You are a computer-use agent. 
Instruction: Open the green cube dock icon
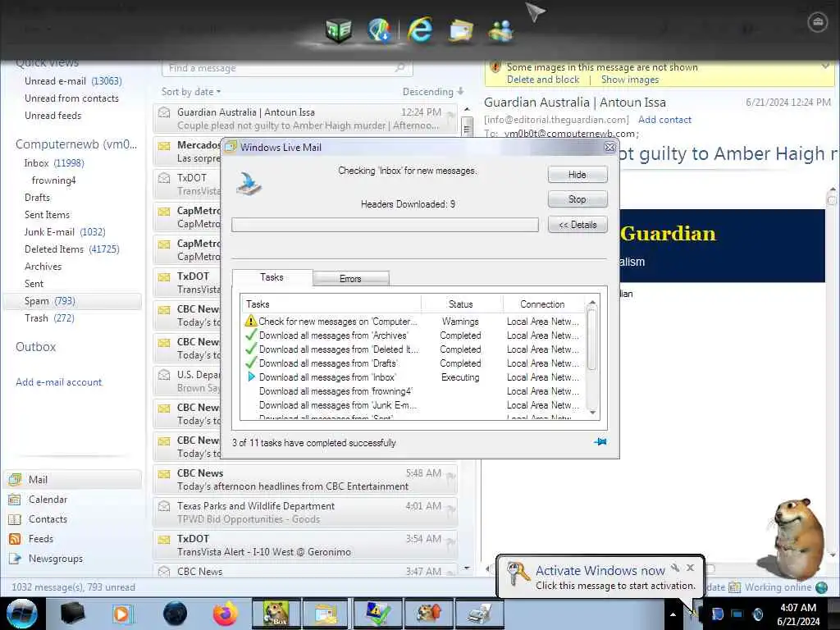pyautogui.click(x=339, y=30)
